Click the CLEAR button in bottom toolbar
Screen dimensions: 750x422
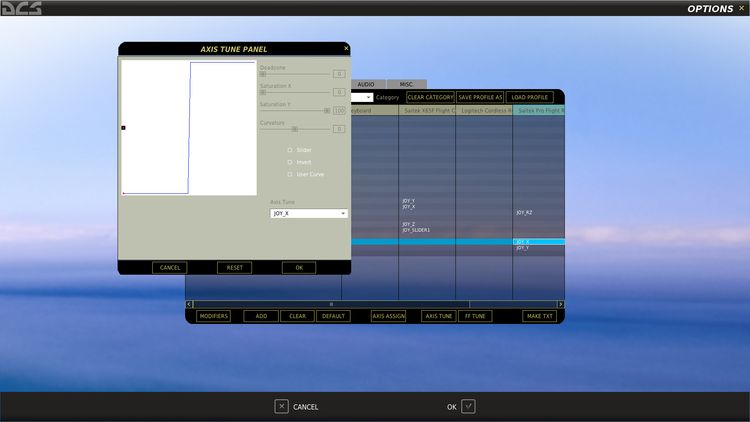click(x=297, y=316)
